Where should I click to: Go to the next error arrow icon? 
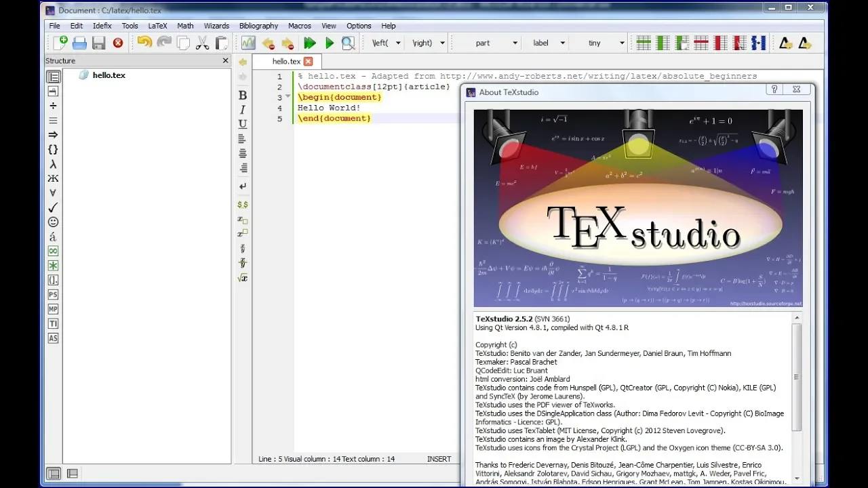[x=288, y=43]
